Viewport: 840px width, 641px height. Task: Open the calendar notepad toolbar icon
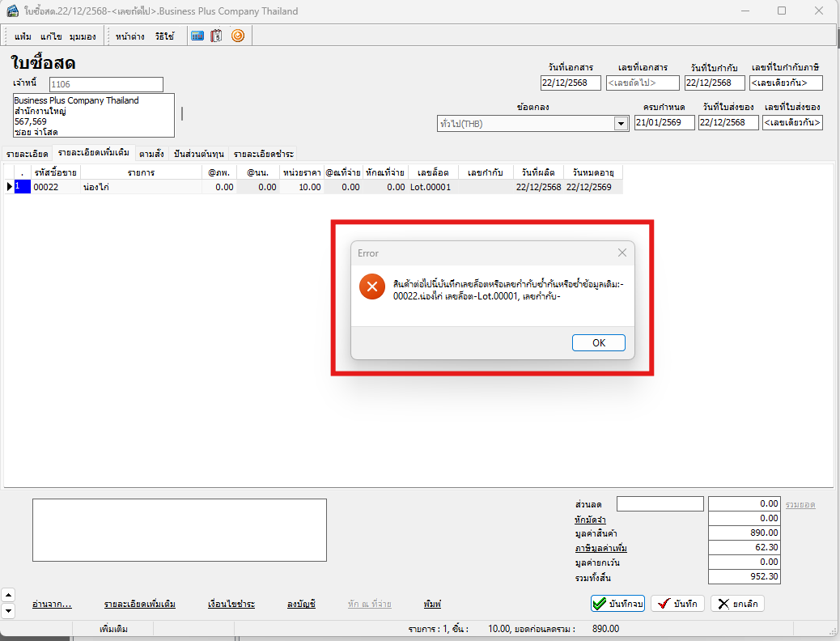pyautogui.click(x=216, y=36)
